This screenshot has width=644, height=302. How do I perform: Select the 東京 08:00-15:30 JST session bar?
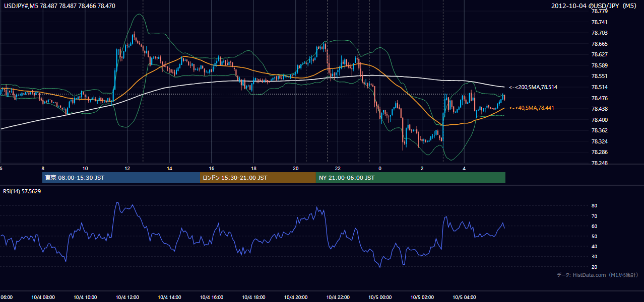tap(121, 178)
